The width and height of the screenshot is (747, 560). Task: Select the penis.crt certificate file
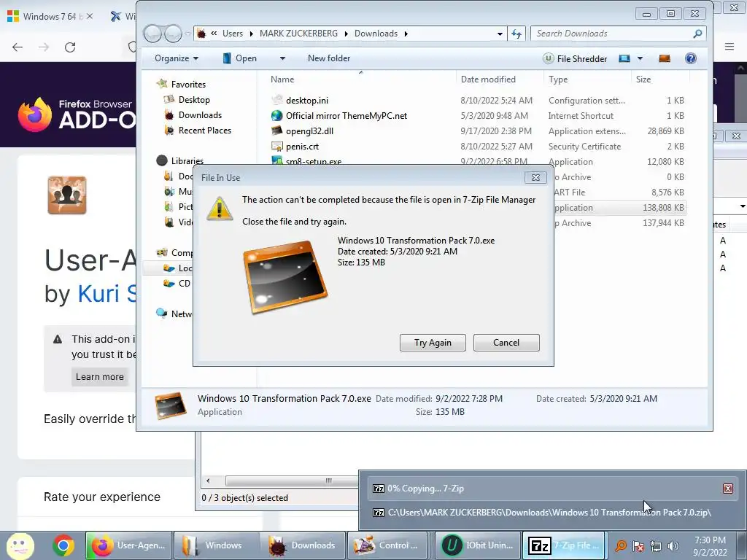point(302,146)
